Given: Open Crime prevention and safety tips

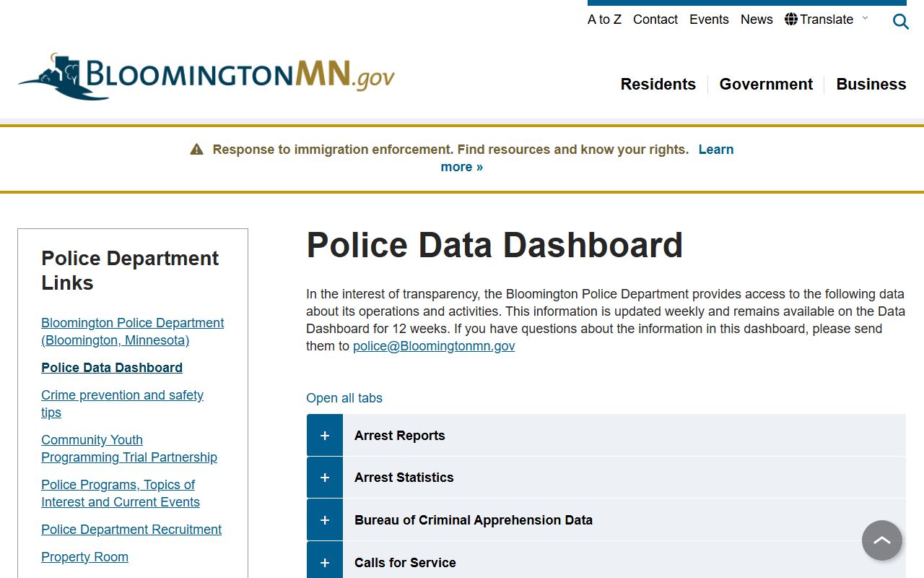Looking at the screenshot, I should point(122,404).
